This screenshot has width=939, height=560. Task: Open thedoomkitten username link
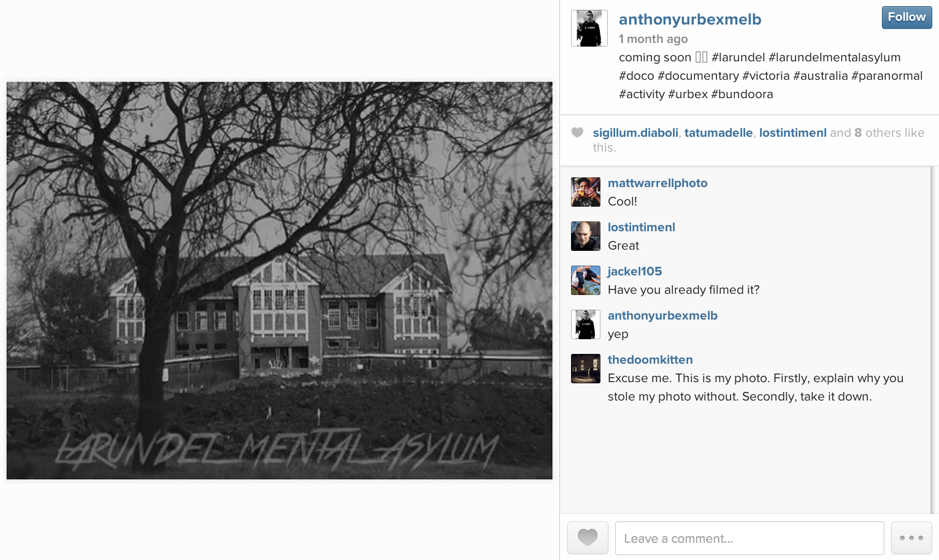pyautogui.click(x=650, y=359)
